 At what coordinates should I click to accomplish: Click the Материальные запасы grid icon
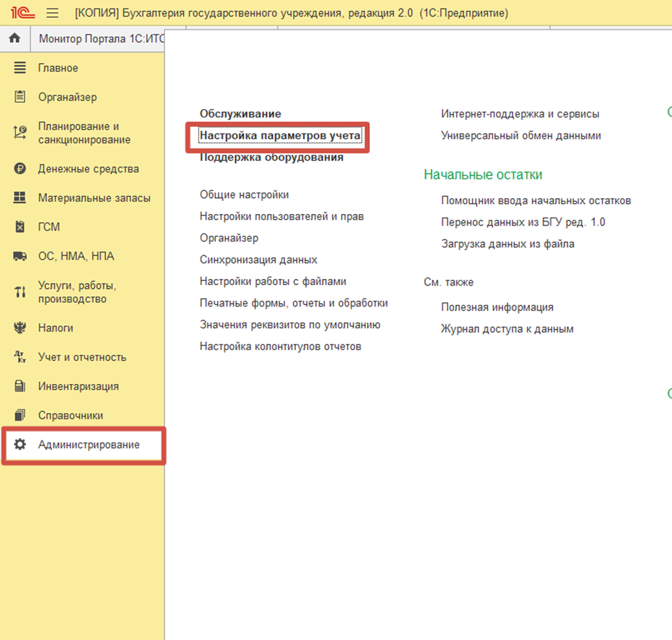click(x=20, y=197)
